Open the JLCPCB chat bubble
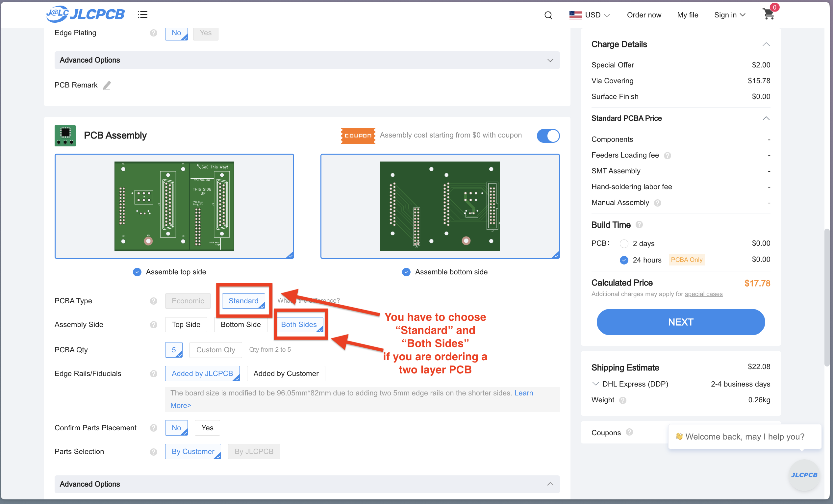The image size is (833, 504). click(804, 475)
